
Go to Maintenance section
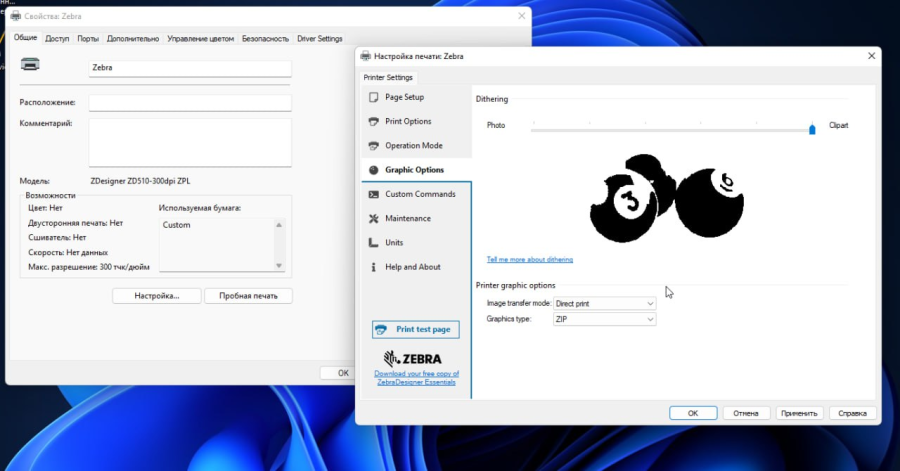point(417,219)
